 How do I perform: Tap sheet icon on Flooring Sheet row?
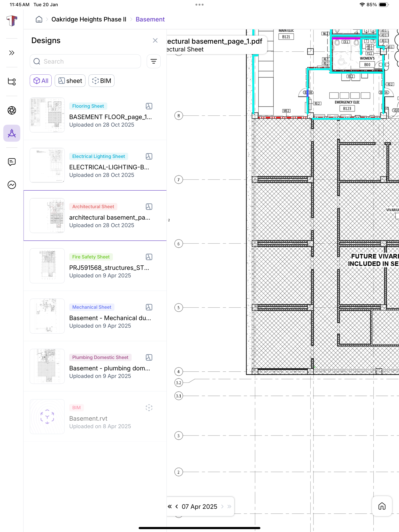pos(149,106)
